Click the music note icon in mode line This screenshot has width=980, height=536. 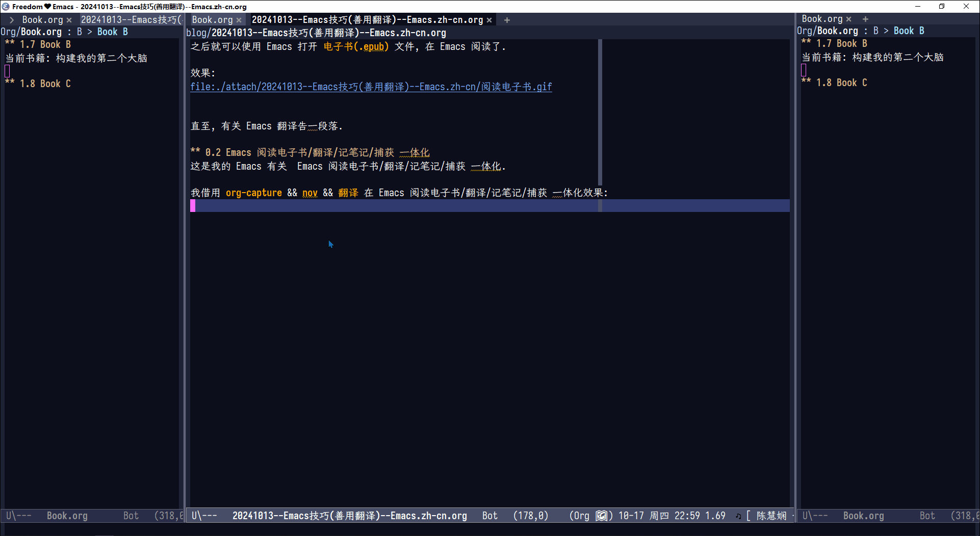[x=738, y=516]
